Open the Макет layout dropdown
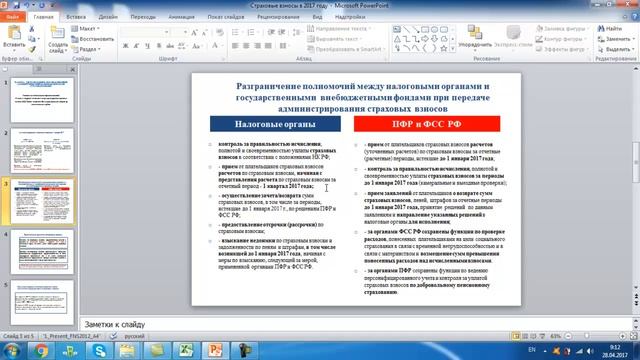 click(x=86, y=29)
